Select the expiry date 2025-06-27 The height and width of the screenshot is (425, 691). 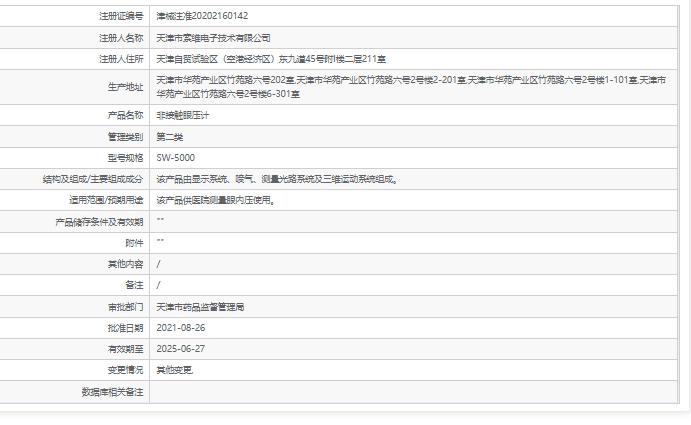[181, 348]
